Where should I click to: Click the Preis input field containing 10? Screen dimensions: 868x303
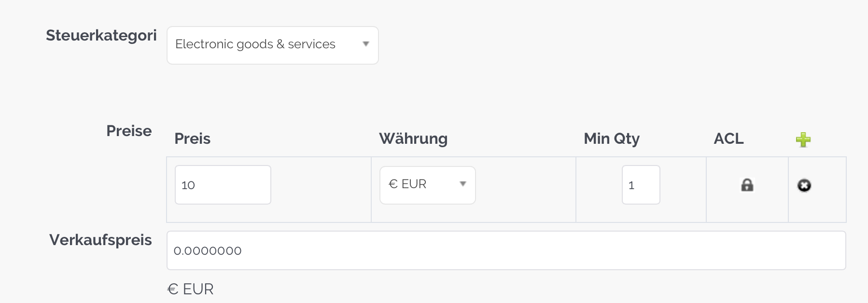(223, 185)
